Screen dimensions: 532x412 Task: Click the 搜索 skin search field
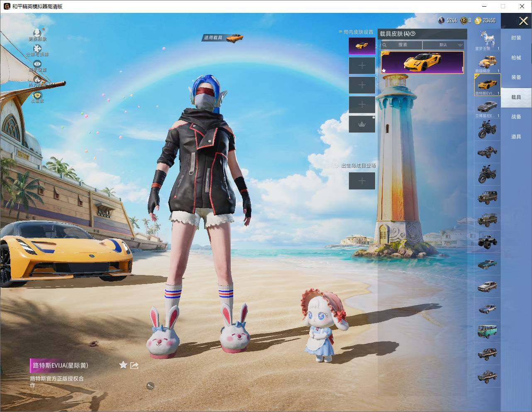point(402,45)
